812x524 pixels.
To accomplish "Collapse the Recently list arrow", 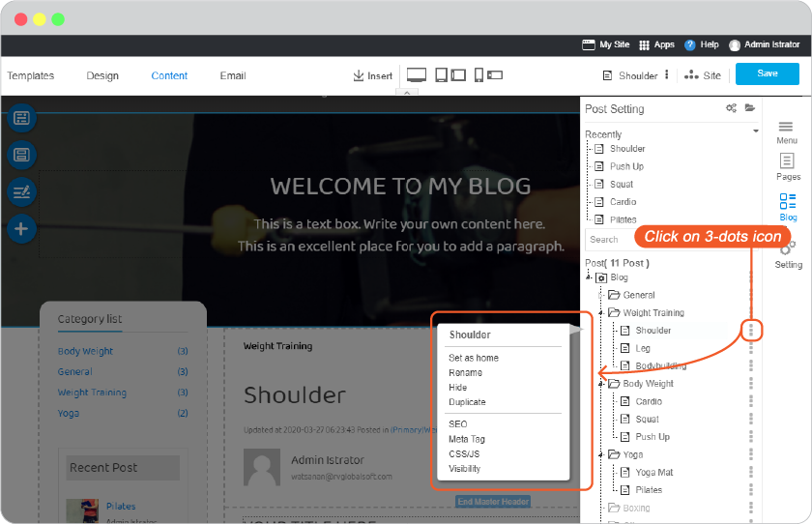I will [x=756, y=131].
